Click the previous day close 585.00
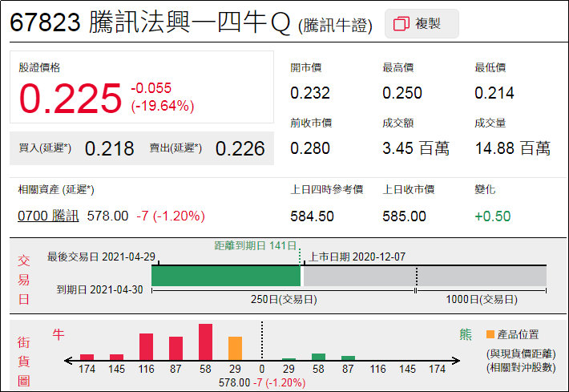The image size is (569, 392). click(x=404, y=216)
